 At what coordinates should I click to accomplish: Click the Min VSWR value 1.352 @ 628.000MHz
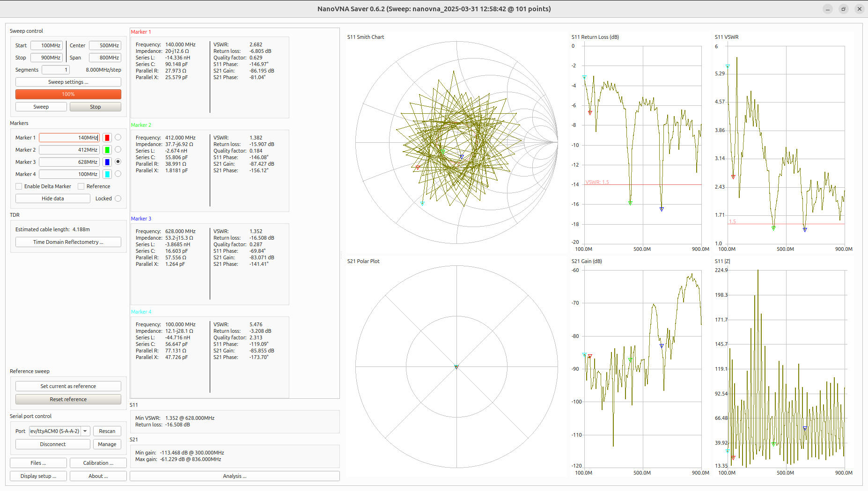point(190,418)
